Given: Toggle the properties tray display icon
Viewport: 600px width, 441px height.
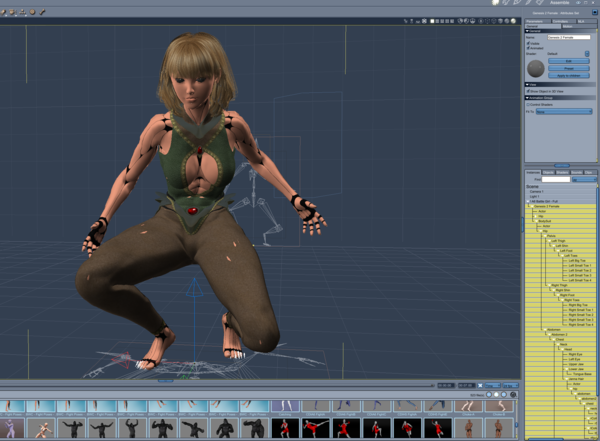Looking at the screenshot, I should (595, 12).
